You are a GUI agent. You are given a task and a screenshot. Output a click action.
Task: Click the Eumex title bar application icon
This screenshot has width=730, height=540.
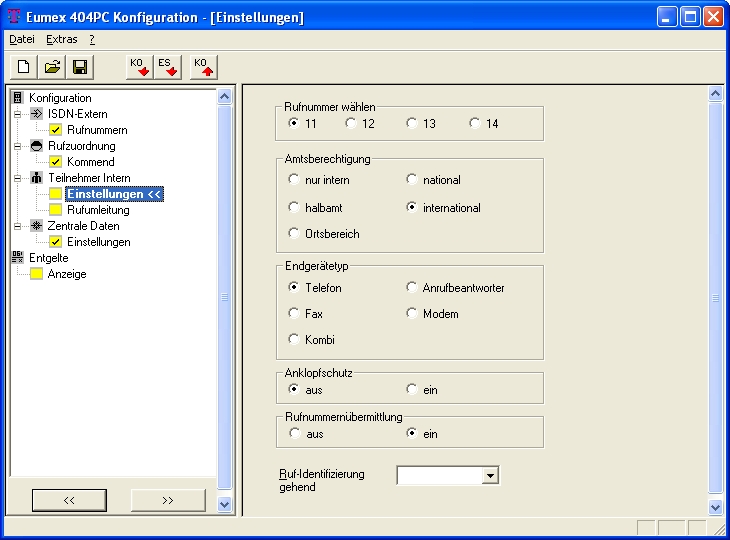click(14, 17)
